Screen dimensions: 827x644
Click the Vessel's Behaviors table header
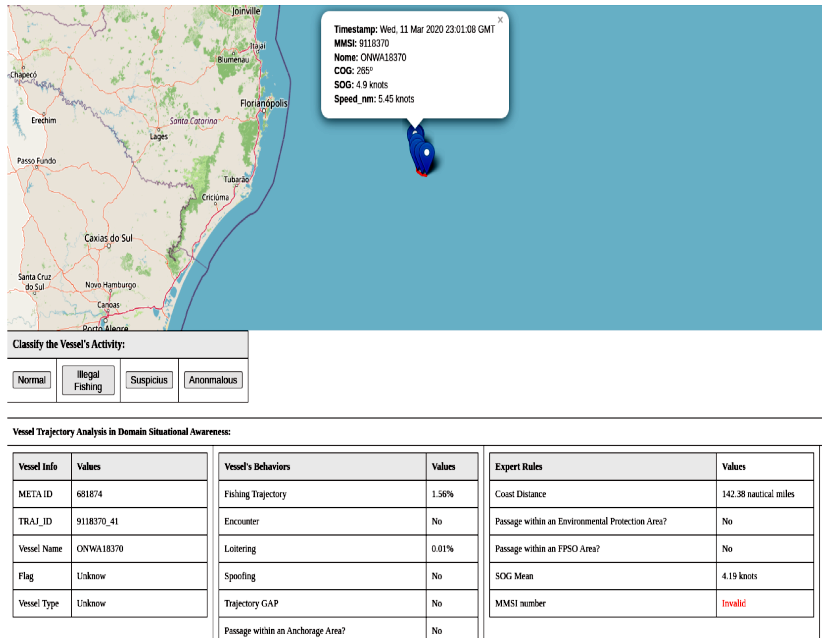click(x=257, y=467)
